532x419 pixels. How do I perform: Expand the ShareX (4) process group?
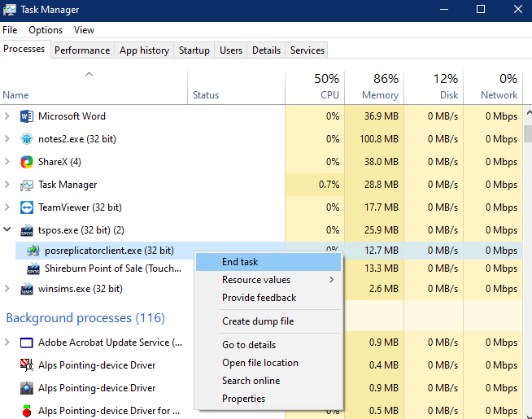[7, 161]
